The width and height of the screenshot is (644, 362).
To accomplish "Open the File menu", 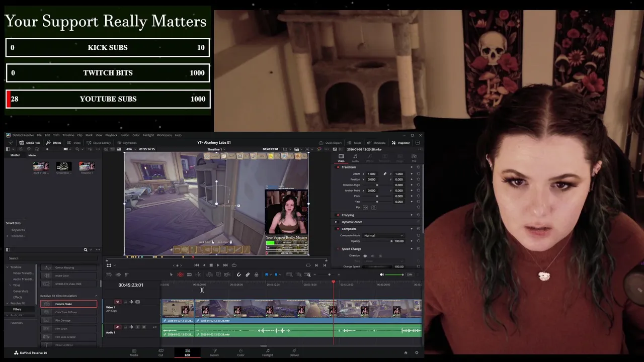I will coord(39,135).
